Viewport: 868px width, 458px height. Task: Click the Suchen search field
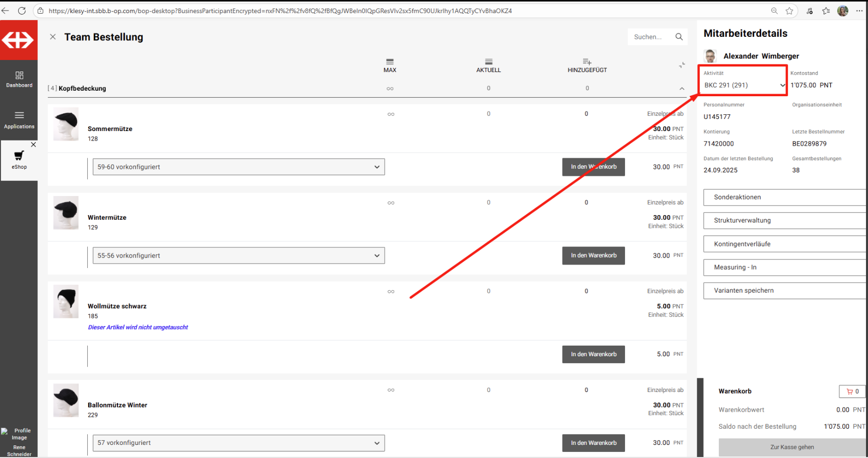pos(649,37)
